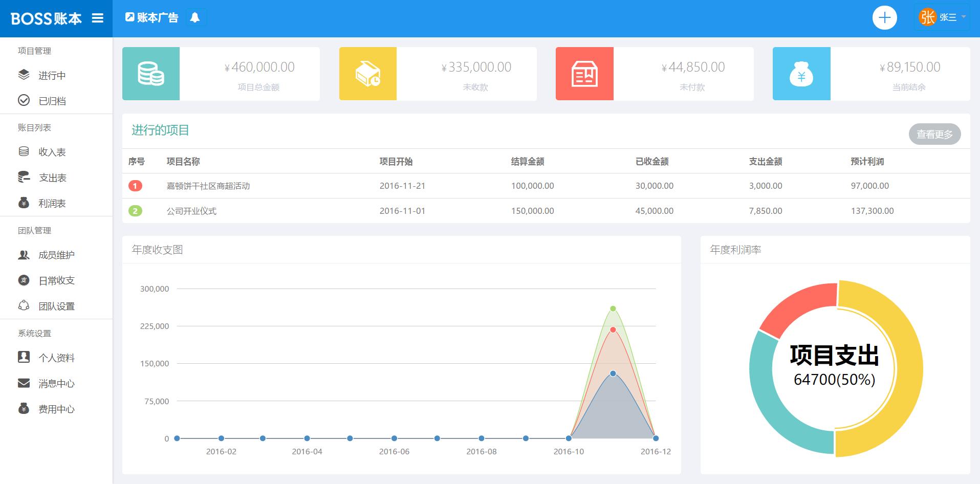Screen dimensions: 980x484
Task: Open 进行中 projects in sidebar
Action: pyautogui.click(x=52, y=76)
